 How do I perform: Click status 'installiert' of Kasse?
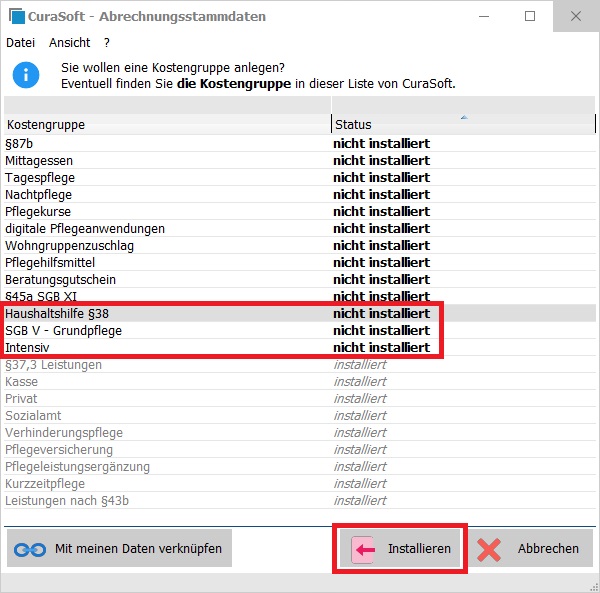tap(360, 381)
